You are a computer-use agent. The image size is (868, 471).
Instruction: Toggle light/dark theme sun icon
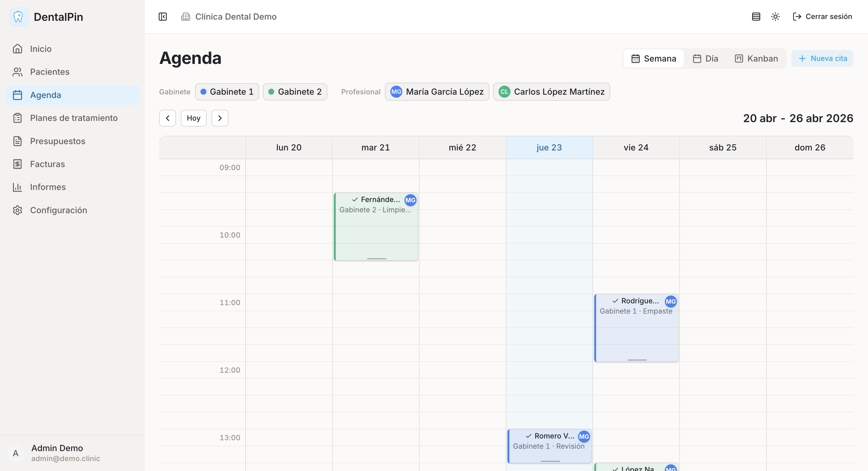tap(775, 17)
